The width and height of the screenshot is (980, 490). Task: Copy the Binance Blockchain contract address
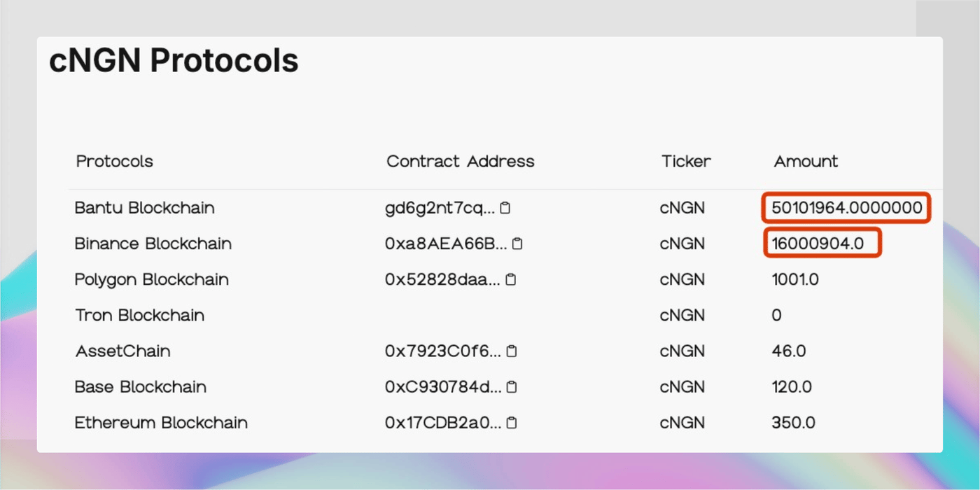tap(517, 243)
